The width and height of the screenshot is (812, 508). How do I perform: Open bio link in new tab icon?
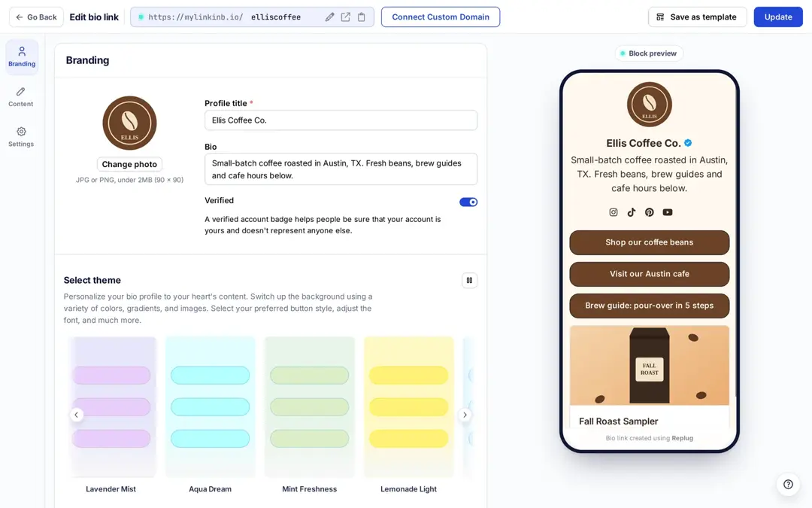tap(345, 17)
